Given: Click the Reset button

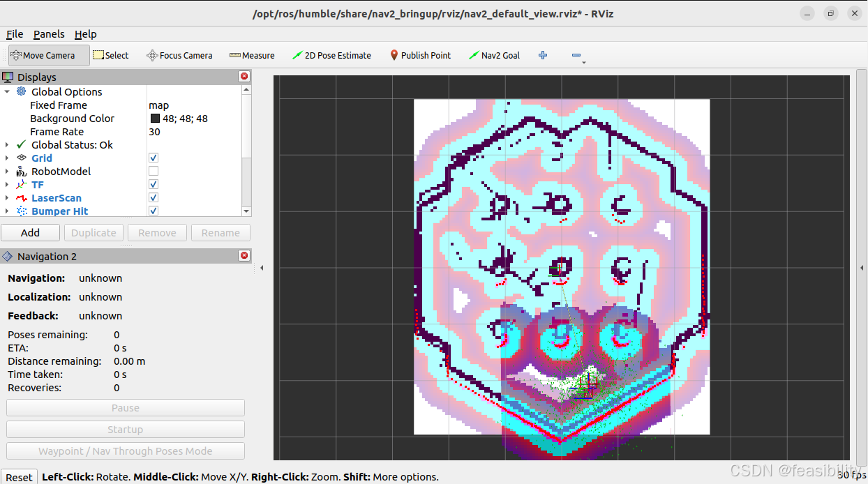Looking at the screenshot, I should point(19,477).
